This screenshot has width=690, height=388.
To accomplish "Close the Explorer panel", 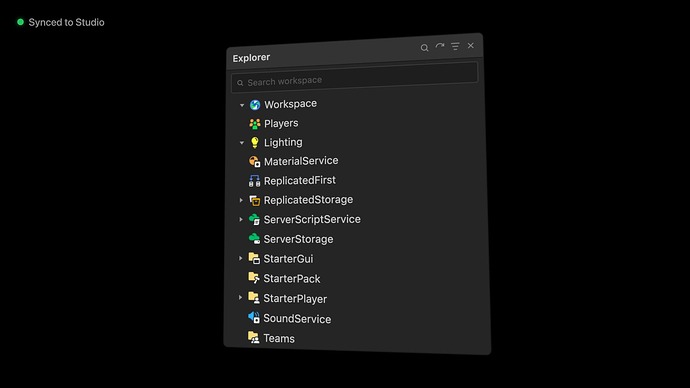I will pyautogui.click(x=470, y=46).
